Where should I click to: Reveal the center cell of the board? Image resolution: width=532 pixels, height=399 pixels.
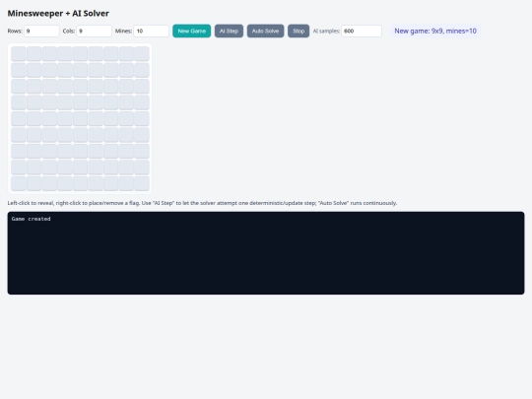(x=80, y=119)
